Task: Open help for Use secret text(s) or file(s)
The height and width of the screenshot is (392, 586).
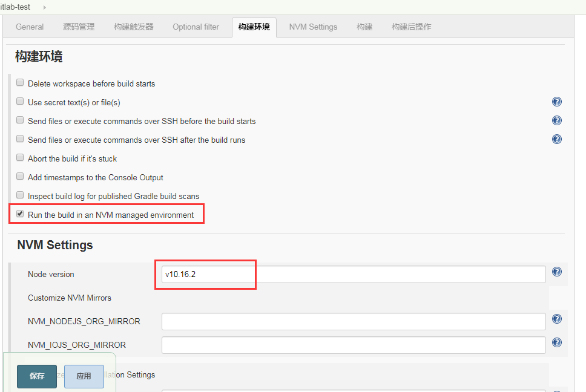Action: (556, 102)
